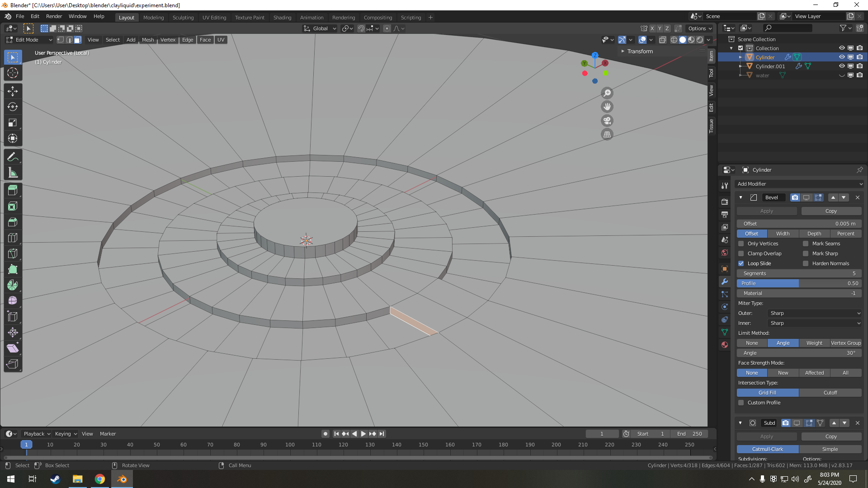
Task: Select Cutoff intersection type
Action: pyautogui.click(x=830, y=393)
